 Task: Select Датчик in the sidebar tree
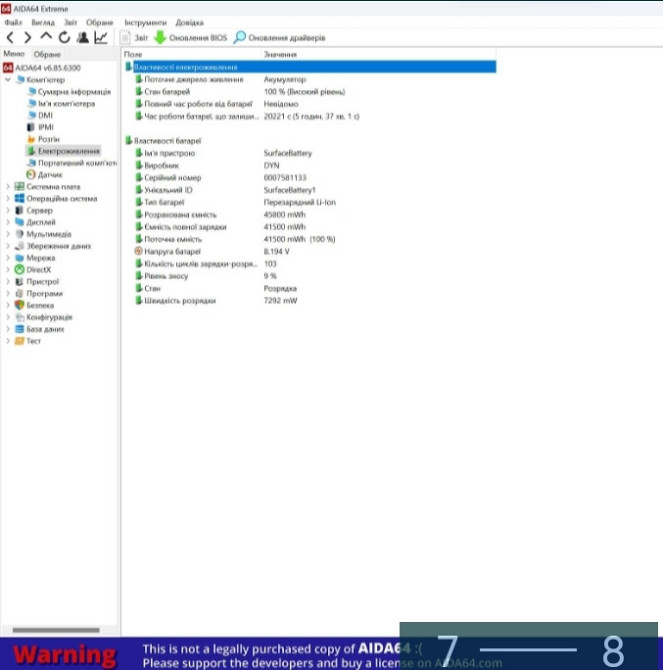49,174
